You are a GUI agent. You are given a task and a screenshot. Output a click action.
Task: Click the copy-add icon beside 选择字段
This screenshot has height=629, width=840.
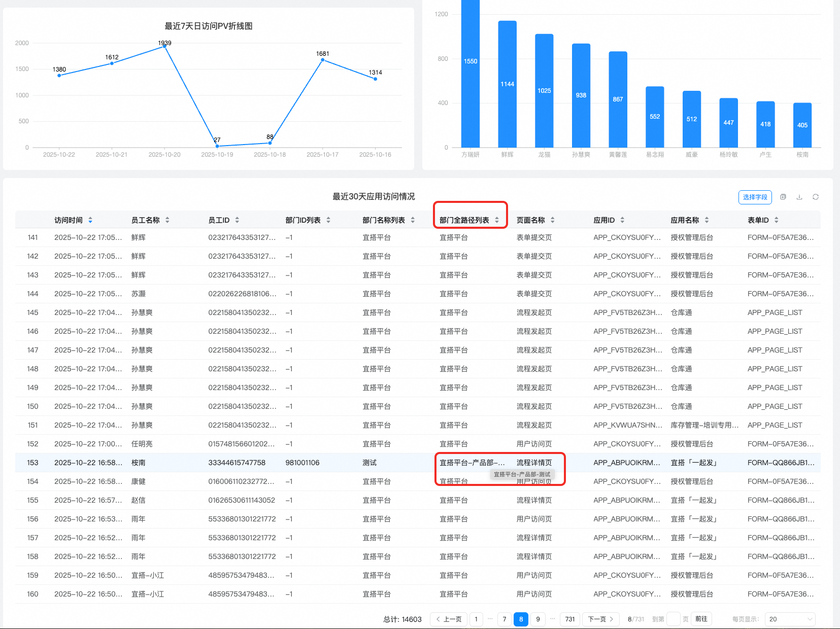783,197
